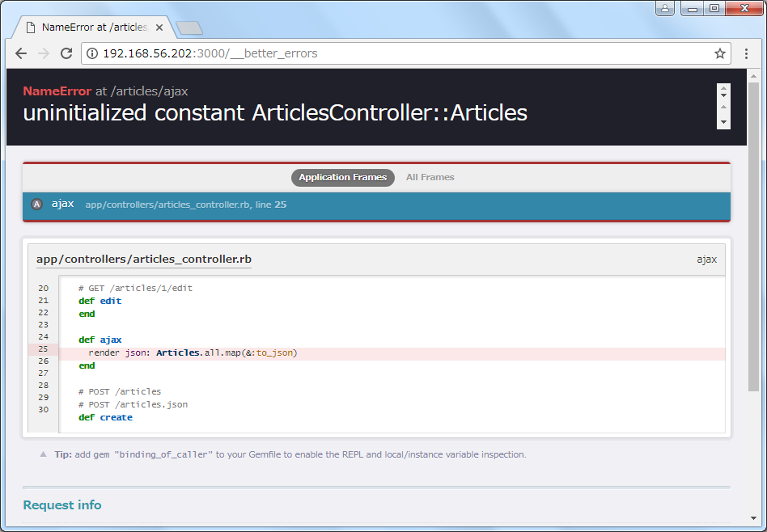View site information icon in address bar
767x532 pixels.
point(91,53)
